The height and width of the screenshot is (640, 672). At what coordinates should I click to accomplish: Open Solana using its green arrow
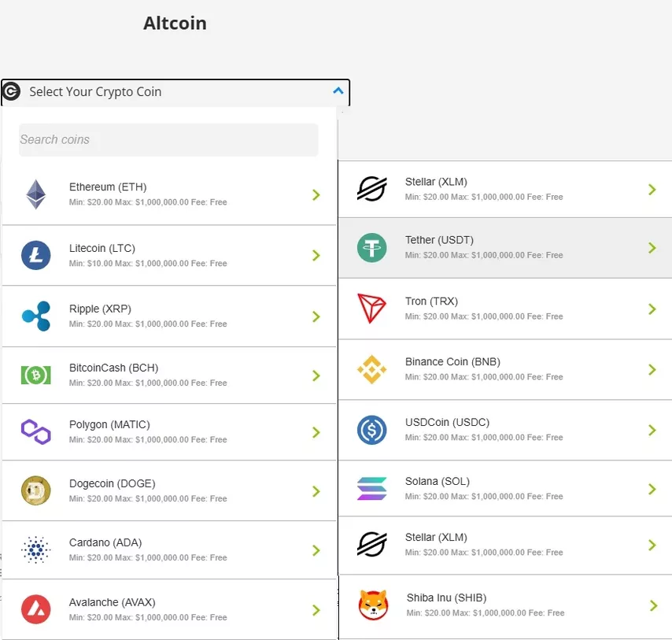point(652,489)
